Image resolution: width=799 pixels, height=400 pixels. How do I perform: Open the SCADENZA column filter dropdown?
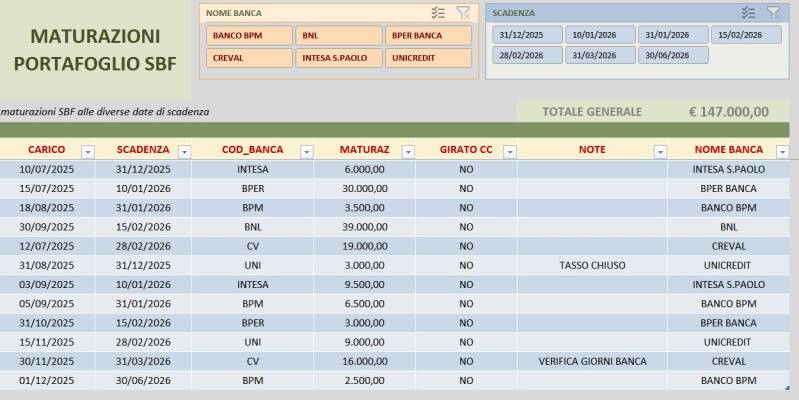pos(184,151)
